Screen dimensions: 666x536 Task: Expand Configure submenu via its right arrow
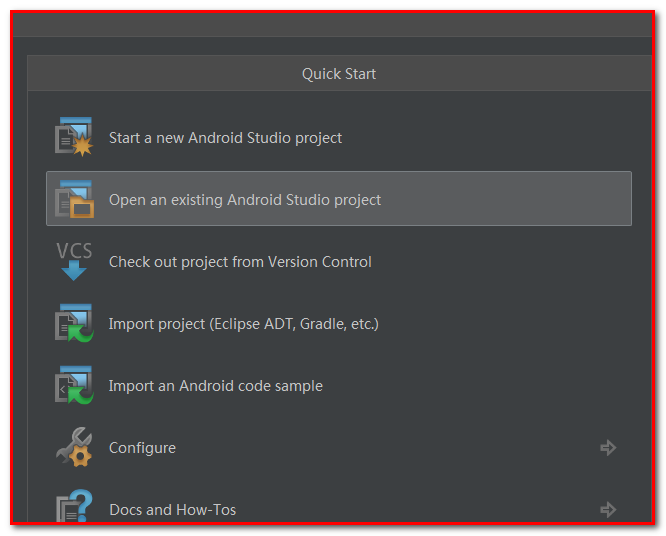coord(607,448)
